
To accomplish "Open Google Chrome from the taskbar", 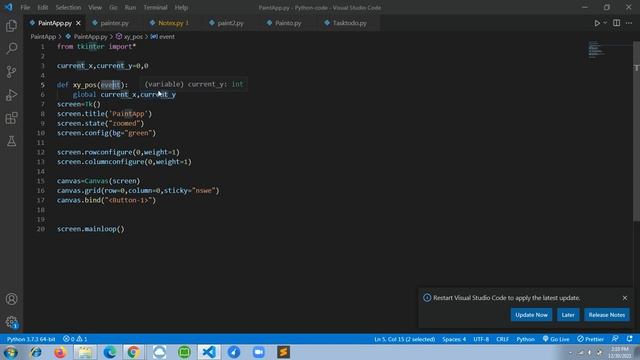I will tap(133, 352).
